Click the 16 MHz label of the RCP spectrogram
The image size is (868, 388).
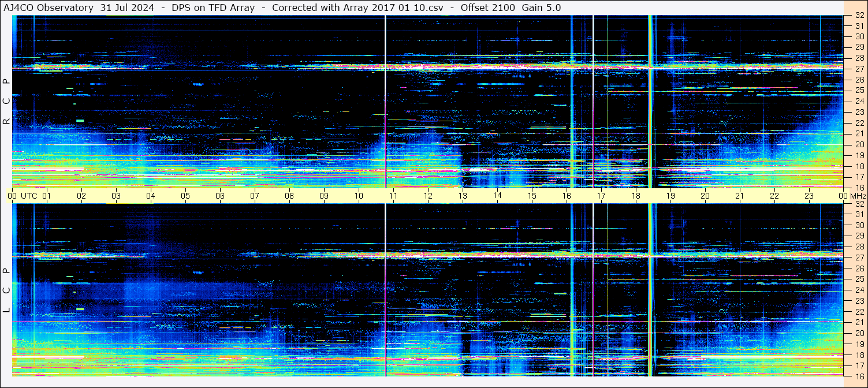tap(859, 187)
